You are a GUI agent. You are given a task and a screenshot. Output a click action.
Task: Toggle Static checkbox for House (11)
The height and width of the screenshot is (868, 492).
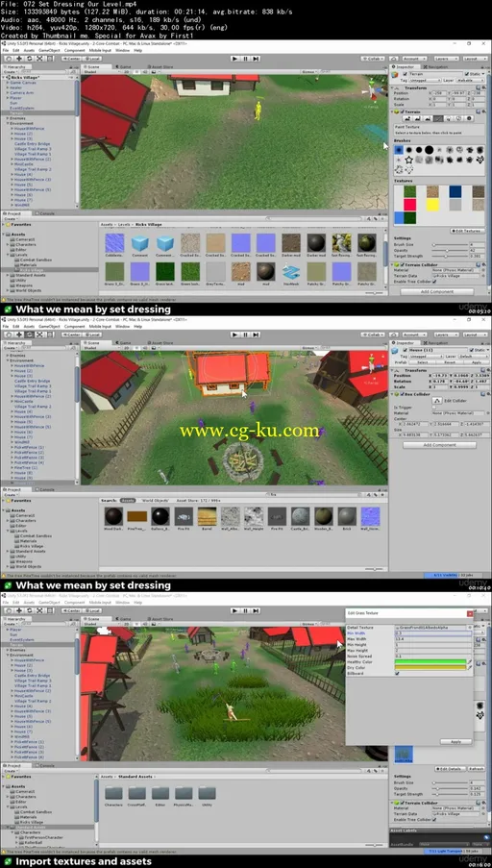pos(472,350)
